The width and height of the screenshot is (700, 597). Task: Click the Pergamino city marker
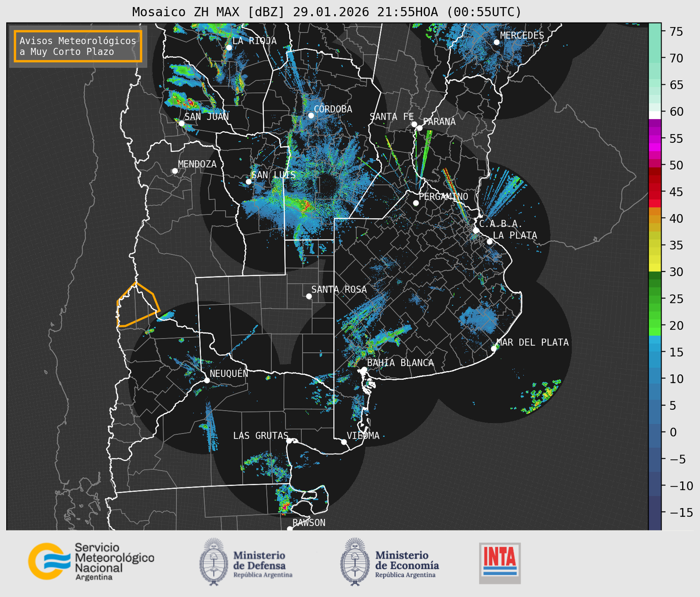point(416,203)
